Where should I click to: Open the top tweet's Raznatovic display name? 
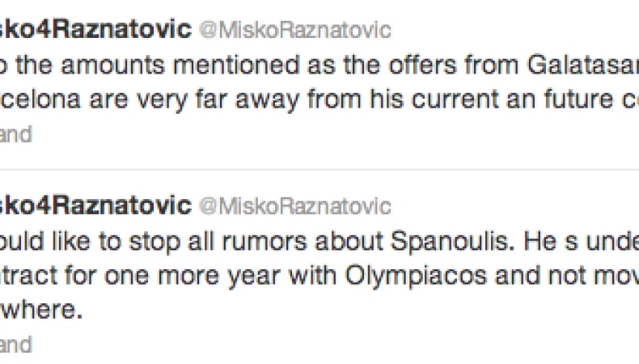(95, 29)
